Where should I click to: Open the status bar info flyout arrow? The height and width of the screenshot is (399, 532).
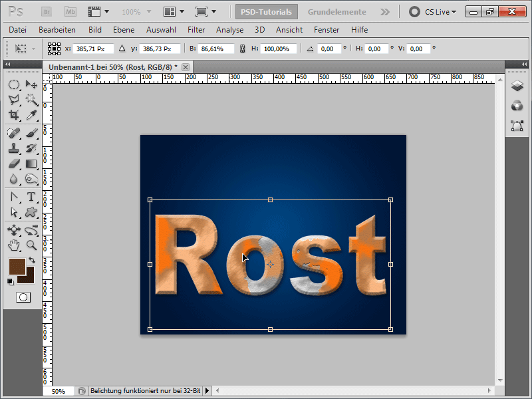click(x=207, y=391)
